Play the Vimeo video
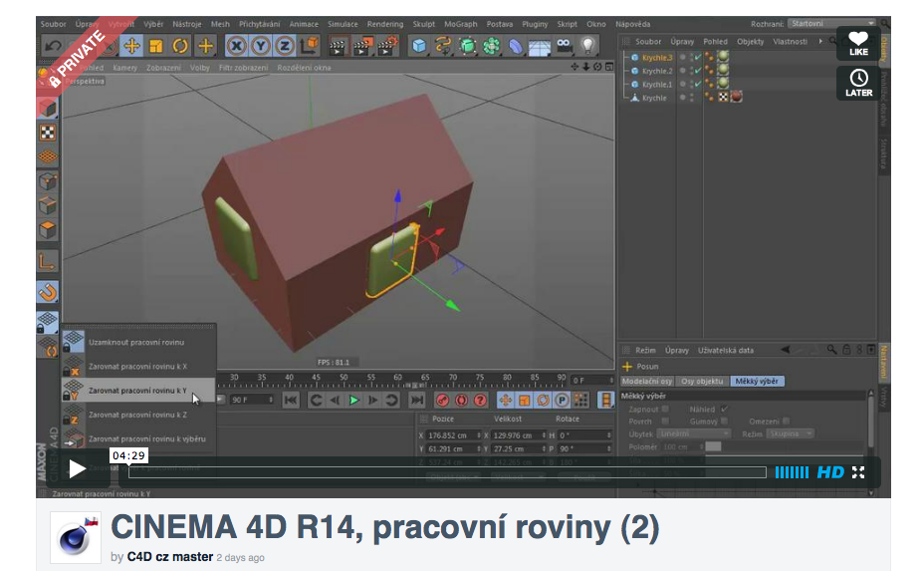Screen dimensions: 924x571 pos(78,469)
